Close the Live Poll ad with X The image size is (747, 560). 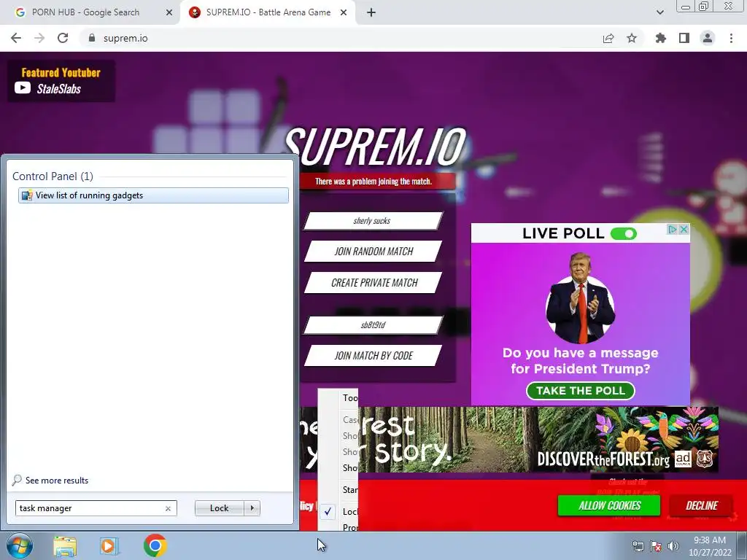[684, 230]
